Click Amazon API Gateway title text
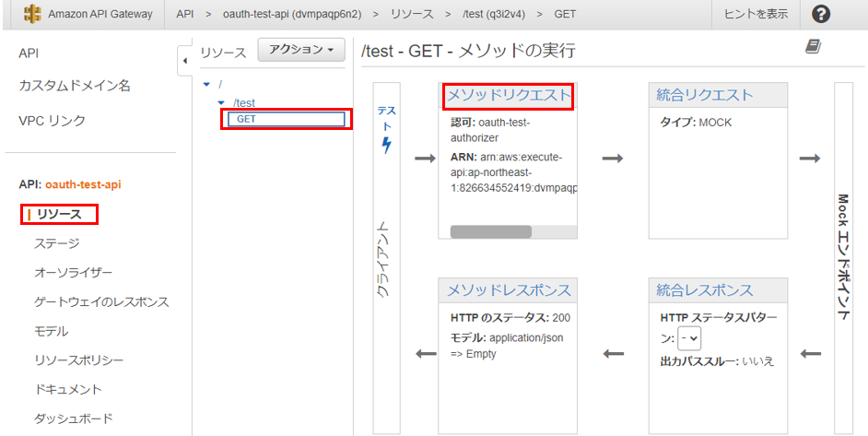This screenshot has width=868, height=436. (x=100, y=15)
